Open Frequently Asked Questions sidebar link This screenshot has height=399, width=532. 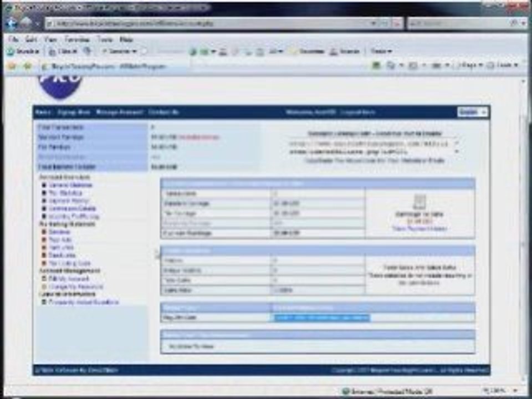pyautogui.click(x=84, y=301)
